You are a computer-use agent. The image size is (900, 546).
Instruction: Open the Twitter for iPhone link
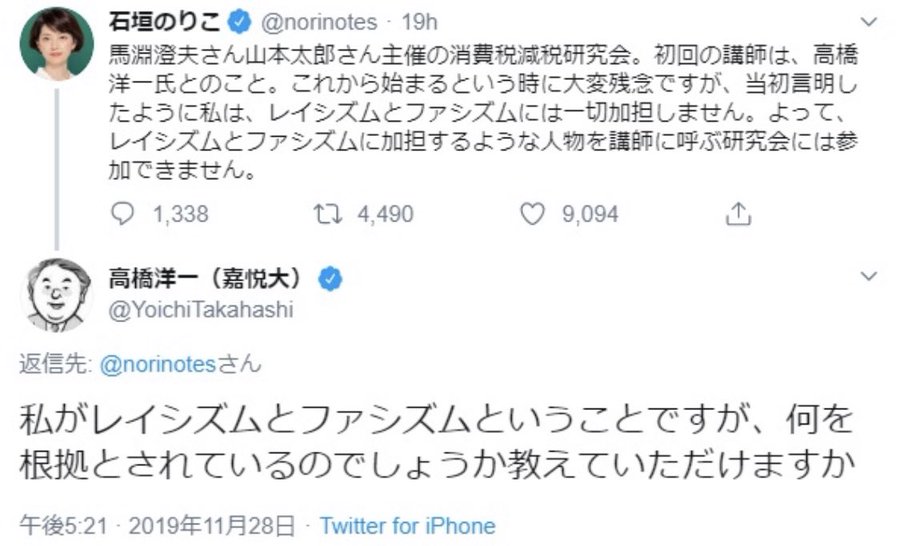click(408, 525)
